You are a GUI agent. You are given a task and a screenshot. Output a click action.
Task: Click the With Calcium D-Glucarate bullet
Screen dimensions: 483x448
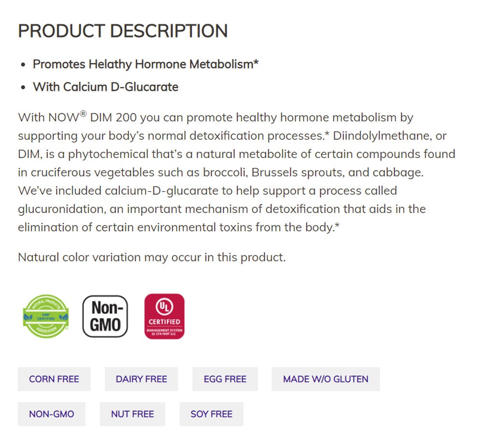coord(105,87)
